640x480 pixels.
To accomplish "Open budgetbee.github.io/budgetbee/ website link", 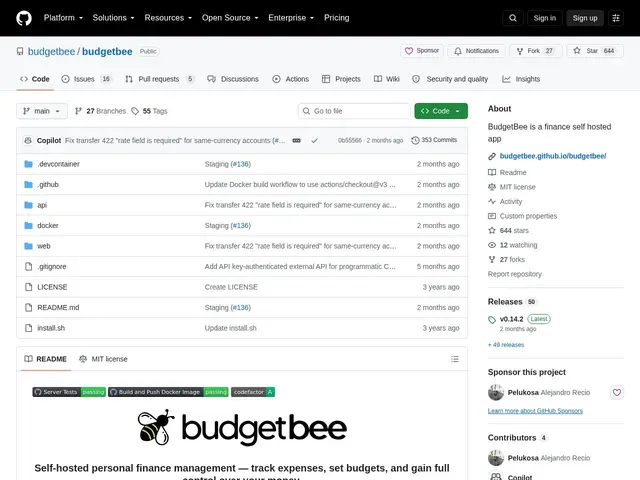I will (553, 156).
